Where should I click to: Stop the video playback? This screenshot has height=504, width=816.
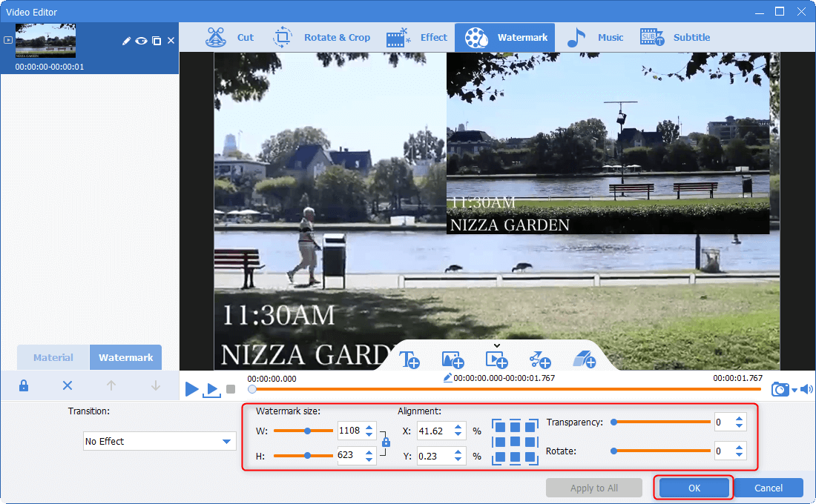tap(231, 389)
